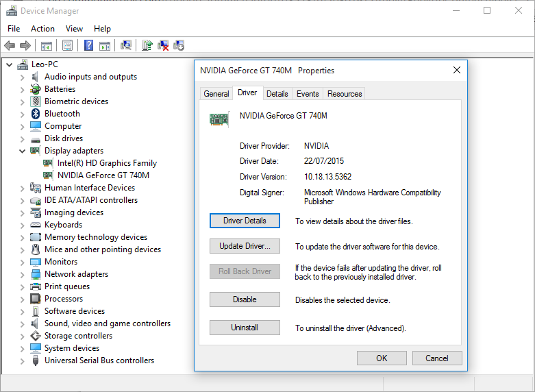Click the show/hide action pane icon
The width and height of the screenshot is (535, 392).
[104, 45]
